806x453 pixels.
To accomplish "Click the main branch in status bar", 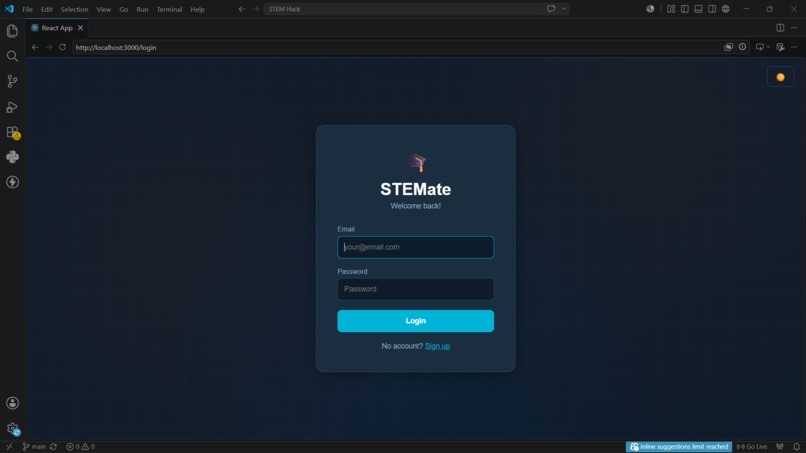I will pyautogui.click(x=34, y=447).
